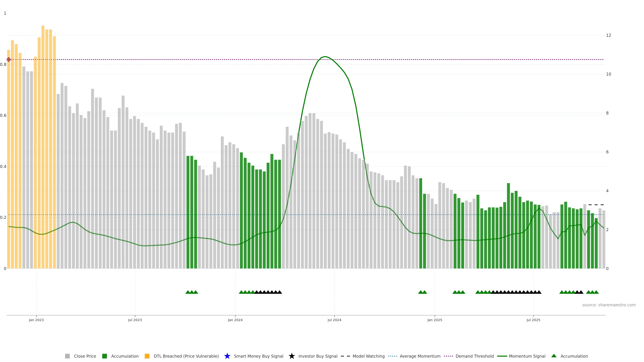
Task: Click the Jan 2025 axis label
Action: 435,320
